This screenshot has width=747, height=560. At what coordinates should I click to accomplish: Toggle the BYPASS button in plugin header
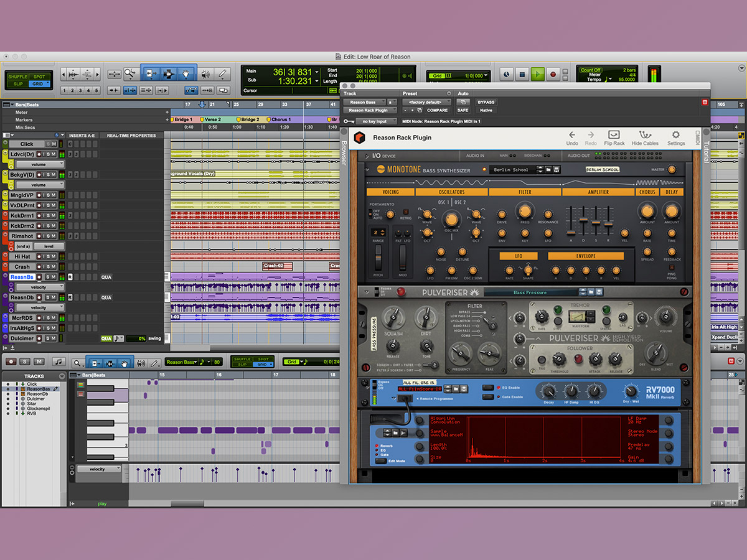(486, 102)
